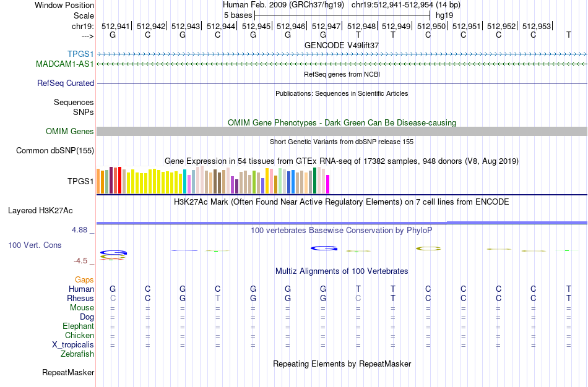Click the Common dbSNP(155) track label

(55, 151)
